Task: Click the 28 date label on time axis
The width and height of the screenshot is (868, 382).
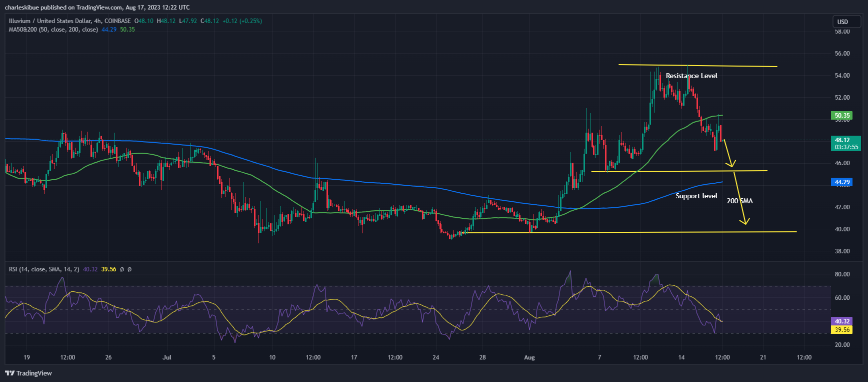Action: (482, 357)
